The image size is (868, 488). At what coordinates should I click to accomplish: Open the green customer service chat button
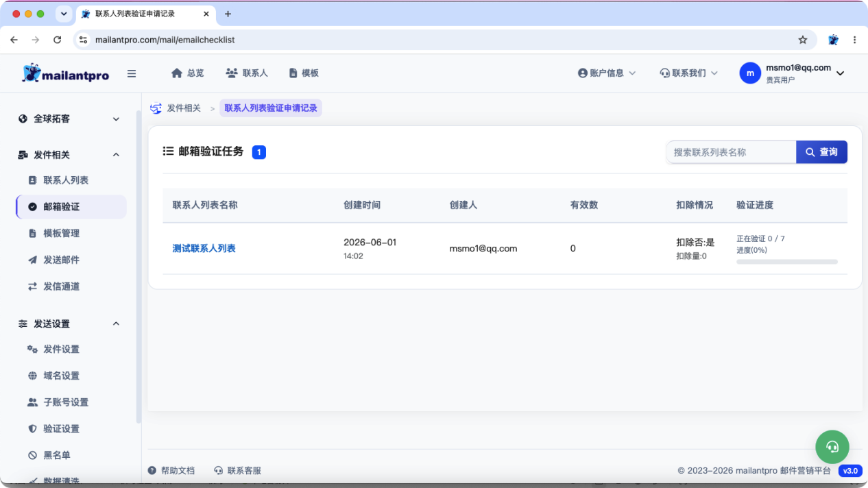coord(832,447)
